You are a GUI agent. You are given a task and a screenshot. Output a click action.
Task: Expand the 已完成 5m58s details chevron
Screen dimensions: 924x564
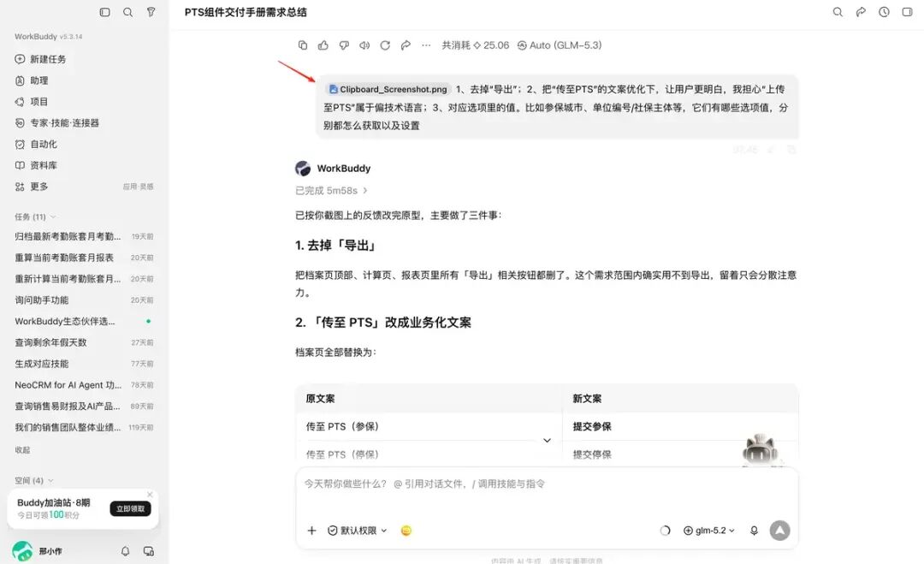[365, 190]
